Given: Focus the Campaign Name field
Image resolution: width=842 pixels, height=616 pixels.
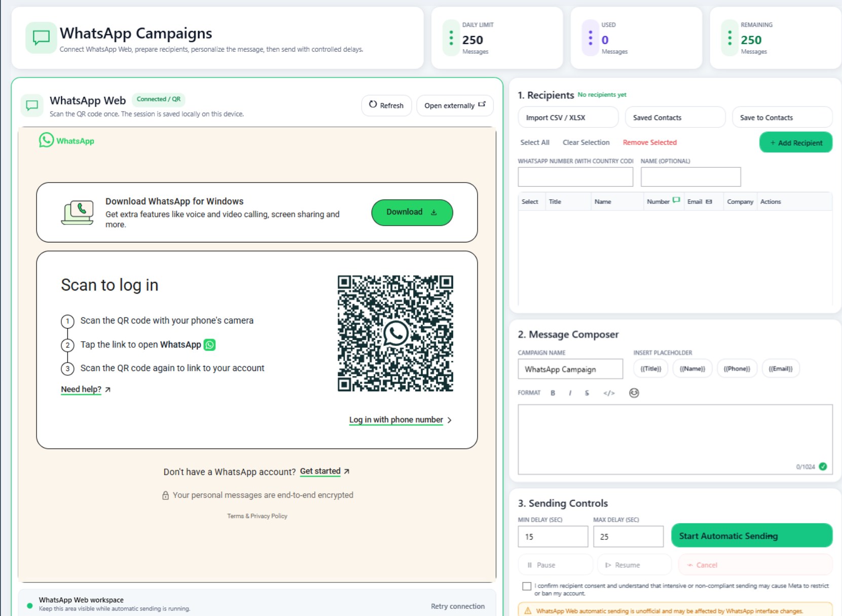Looking at the screenshot, I should 570,369.
